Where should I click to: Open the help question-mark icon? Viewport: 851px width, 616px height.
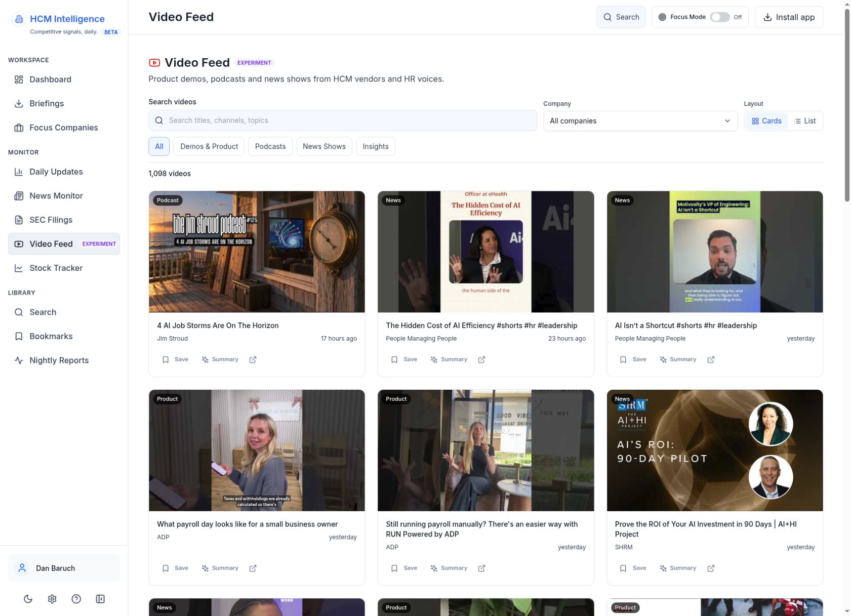pos(76,599)
